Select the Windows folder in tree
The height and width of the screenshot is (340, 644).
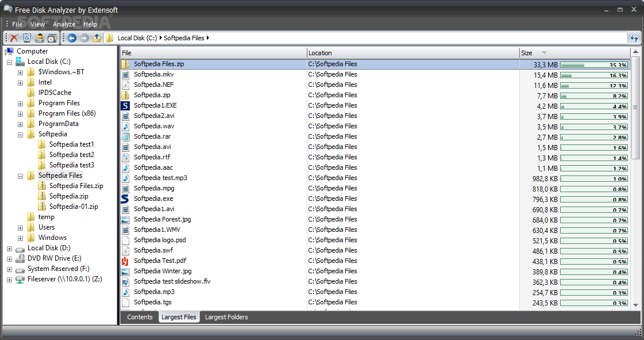[53, 238]
